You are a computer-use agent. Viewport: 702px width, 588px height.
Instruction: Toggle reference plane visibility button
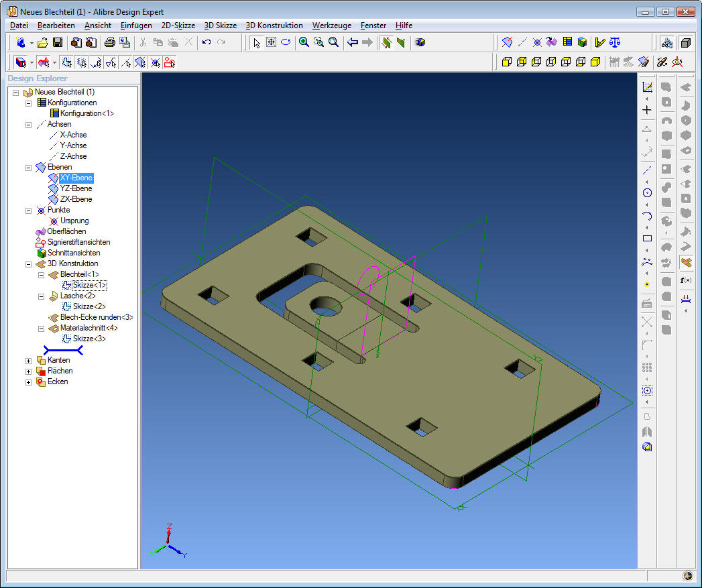[x=644, y=62]
